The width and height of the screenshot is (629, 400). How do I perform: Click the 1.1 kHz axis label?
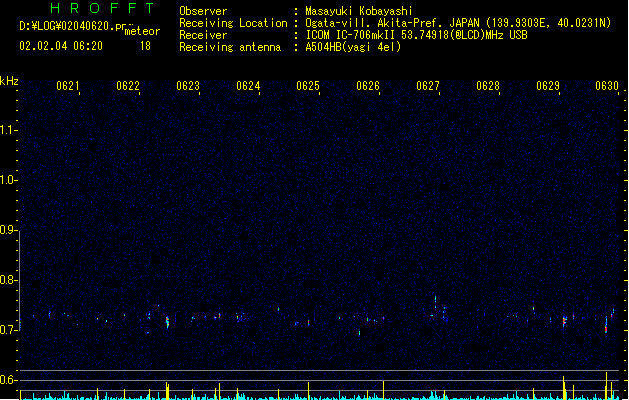[8, 130]
